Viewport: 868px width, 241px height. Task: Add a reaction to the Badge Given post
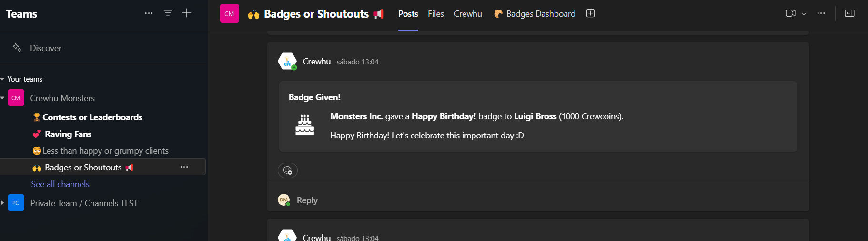point(288,170)
